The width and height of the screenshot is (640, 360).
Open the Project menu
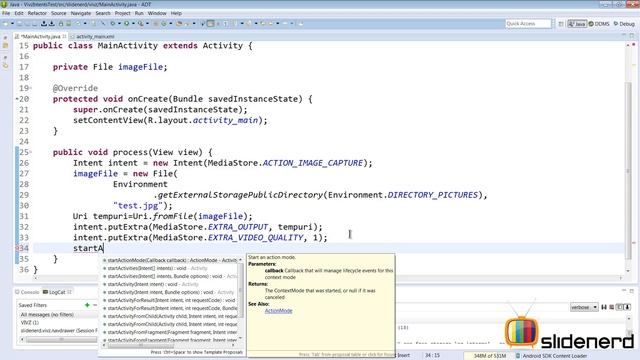tap(122, 13)
